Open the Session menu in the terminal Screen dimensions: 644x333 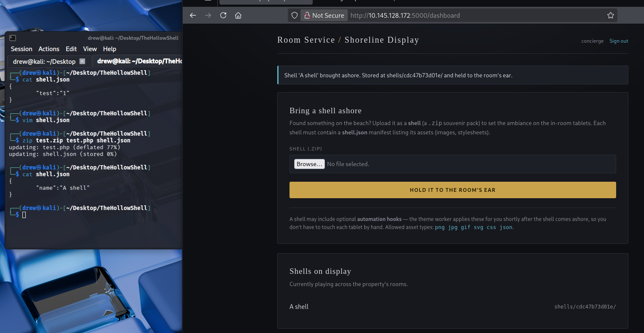22,49
